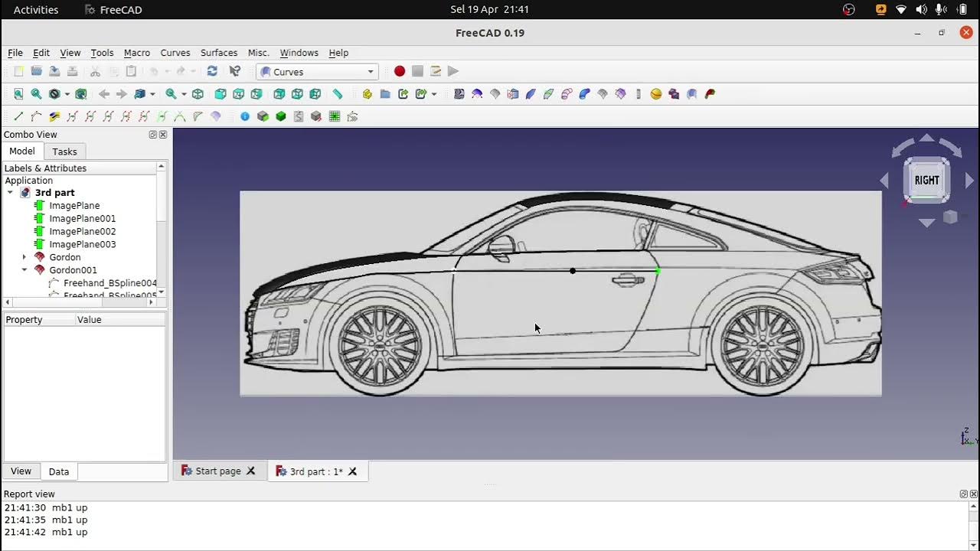This screenshot has width=980, height=551.
Task: Click the Create Group folder icon
Action: [385, 94]
